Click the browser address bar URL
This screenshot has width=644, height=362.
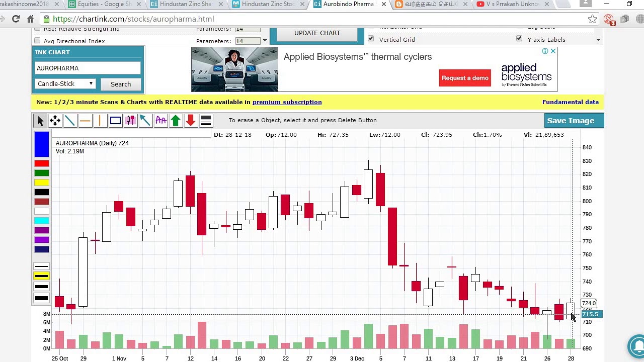(x=133, y=19)
